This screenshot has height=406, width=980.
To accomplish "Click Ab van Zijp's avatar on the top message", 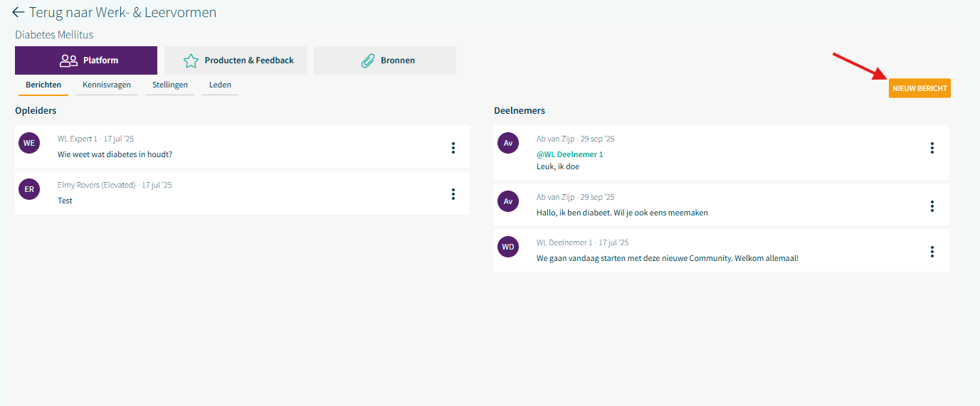I will (x=508, y=143).
